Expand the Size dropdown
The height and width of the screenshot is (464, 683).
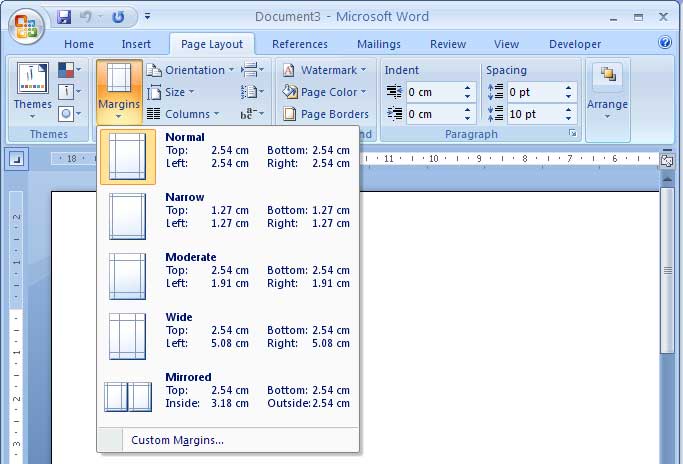point(171,92)
